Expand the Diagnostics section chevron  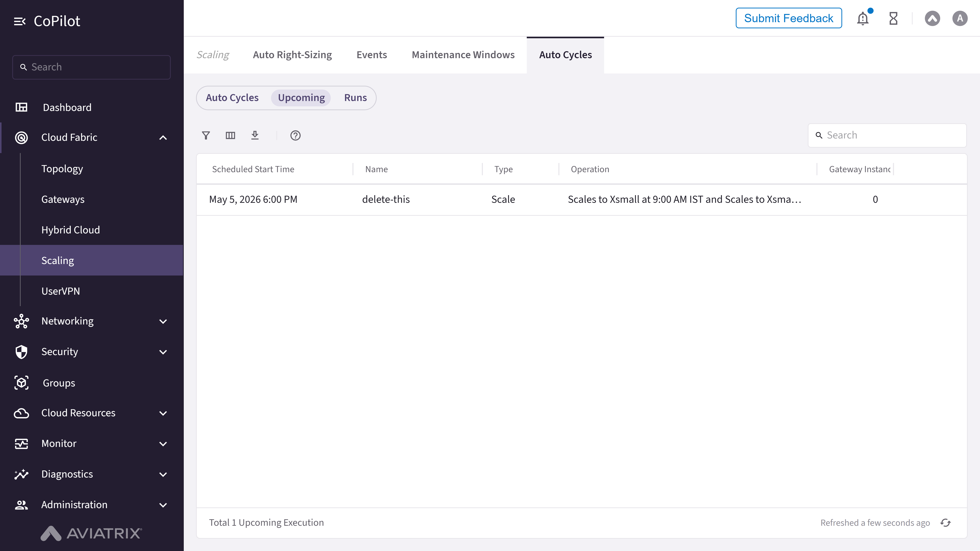[x=163, y=474]
